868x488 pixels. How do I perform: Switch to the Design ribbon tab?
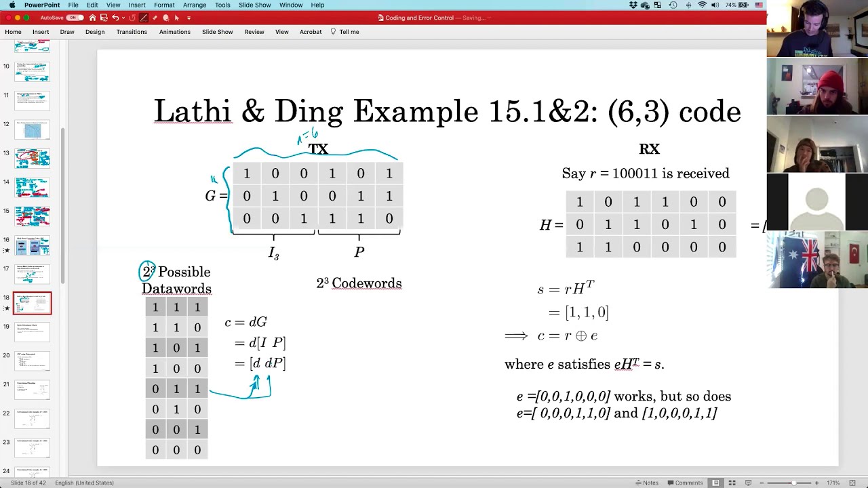coord(95,32)
